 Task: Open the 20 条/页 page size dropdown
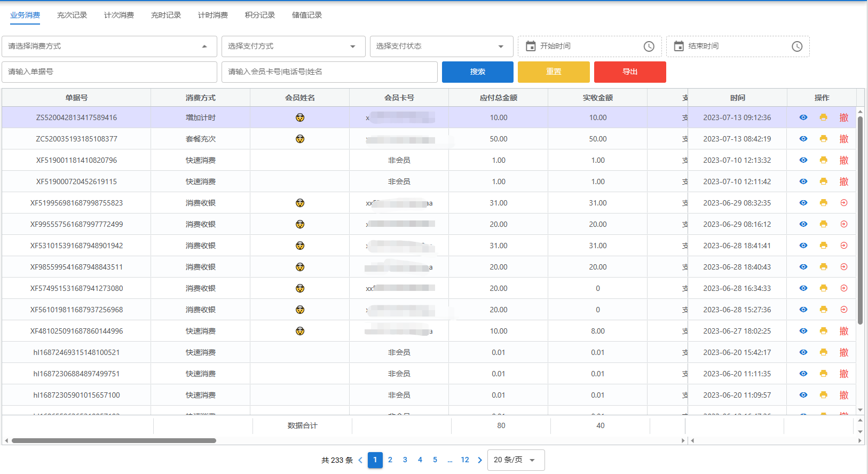(x=516, y=460)
